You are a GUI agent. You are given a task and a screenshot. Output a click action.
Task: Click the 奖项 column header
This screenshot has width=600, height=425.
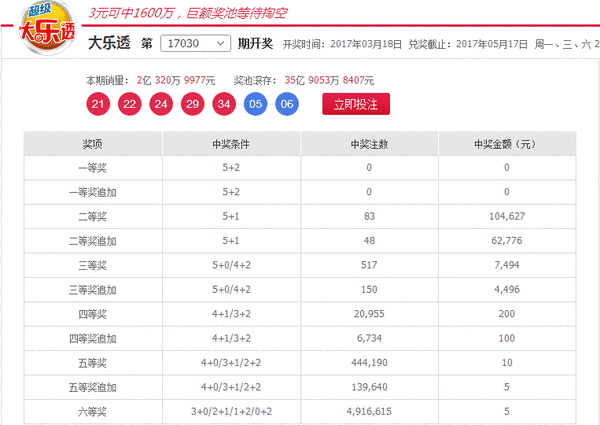[93, 144]
